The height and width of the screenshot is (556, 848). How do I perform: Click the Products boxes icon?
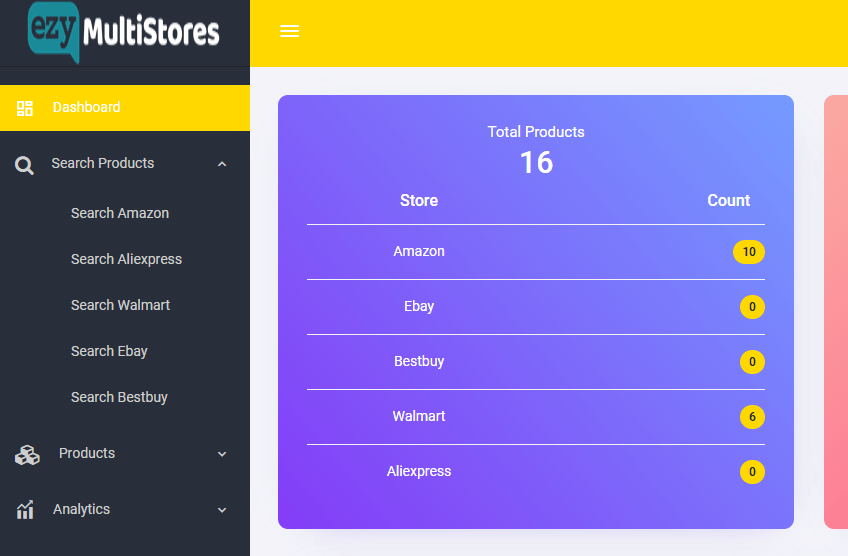pos(27,455)
